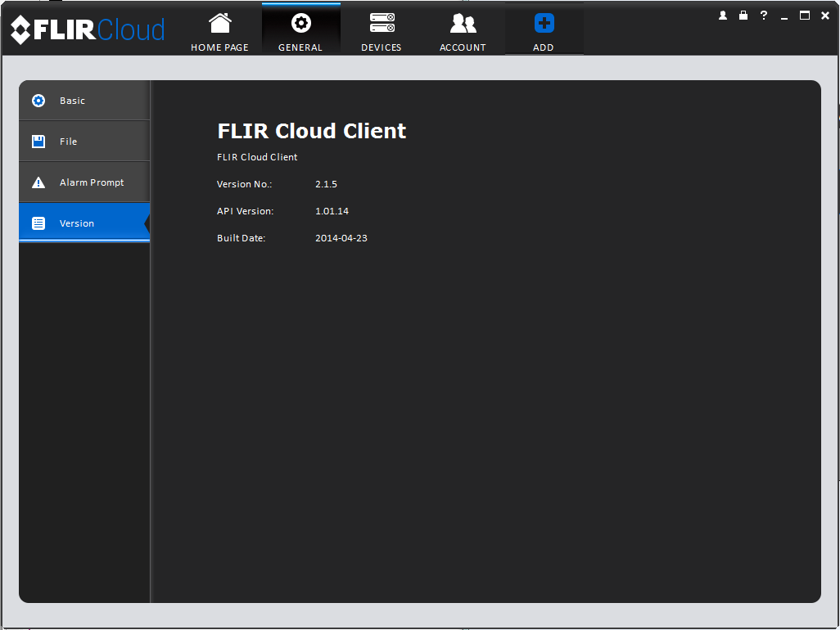Viewport: 840px width, 630px height.
Task: Click the Alarm Prompt warning triangle icon
Action: tap(38, 182)
